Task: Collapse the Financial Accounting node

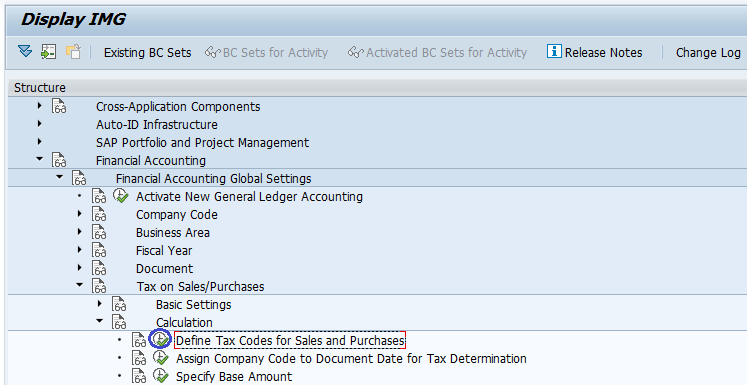Action: click(40, 160)
